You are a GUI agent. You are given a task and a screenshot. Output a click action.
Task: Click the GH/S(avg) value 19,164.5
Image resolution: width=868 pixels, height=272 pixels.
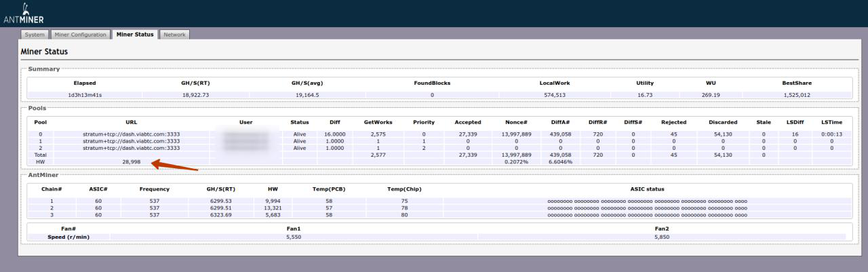pos(307,95)
